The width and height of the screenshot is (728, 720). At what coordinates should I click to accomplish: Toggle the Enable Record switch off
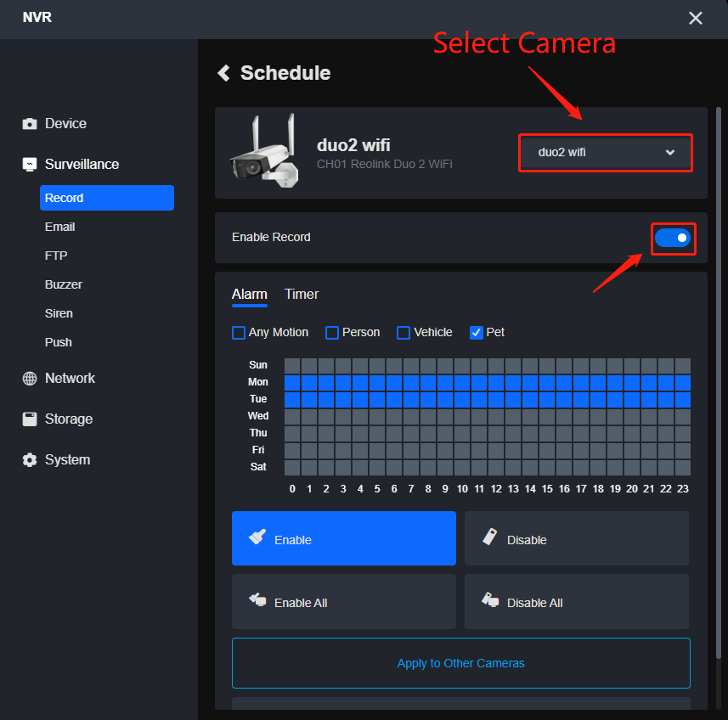click(673, 239)
